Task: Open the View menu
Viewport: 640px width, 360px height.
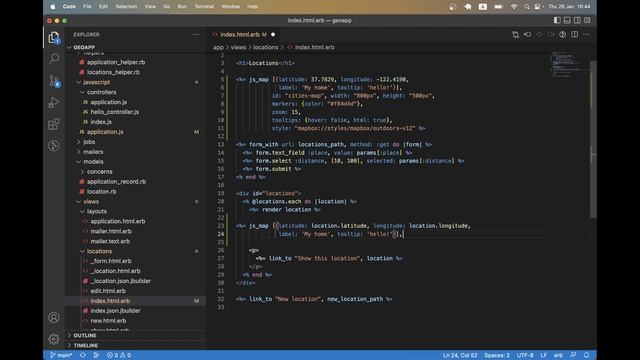Action: [150, 7]
